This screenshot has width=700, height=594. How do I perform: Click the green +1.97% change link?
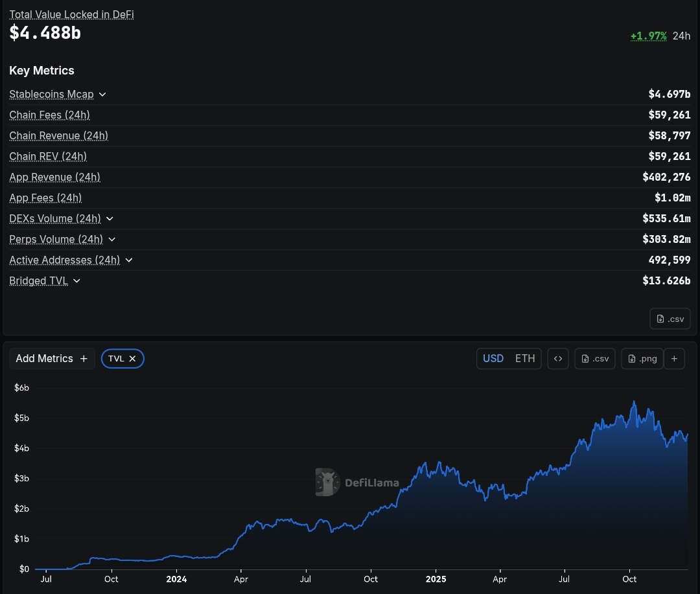tap(649, 36)
